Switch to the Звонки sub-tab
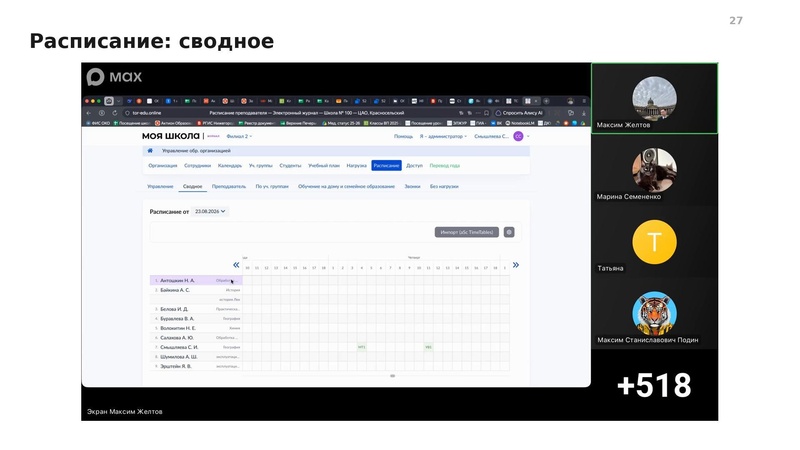The height and width of the screenshot is (450, 800). pyautogui.click(x=412, y=186)
